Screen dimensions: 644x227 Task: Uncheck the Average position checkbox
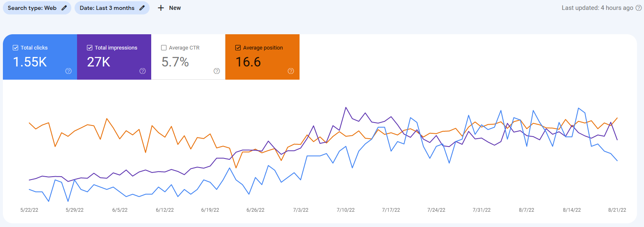(238, 48)
